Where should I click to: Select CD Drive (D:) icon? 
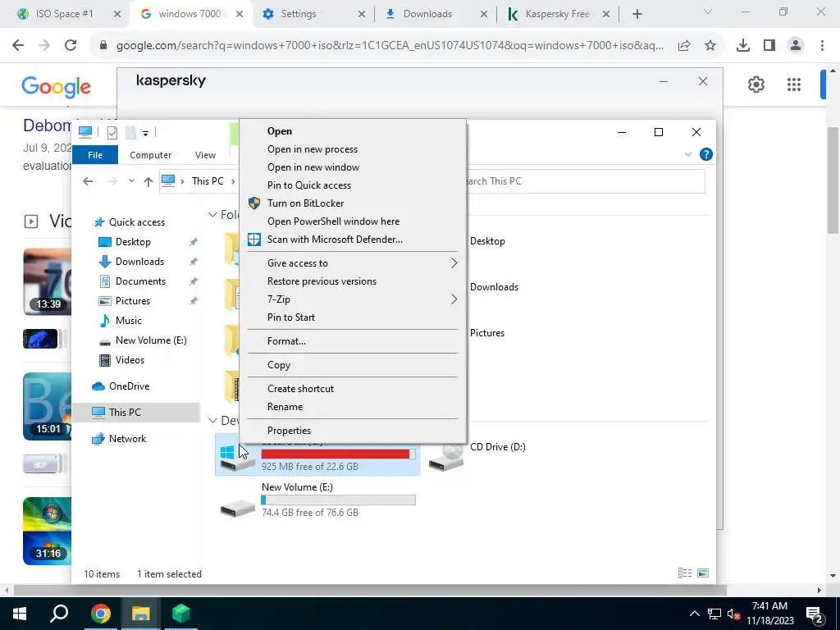pos(446,457)
